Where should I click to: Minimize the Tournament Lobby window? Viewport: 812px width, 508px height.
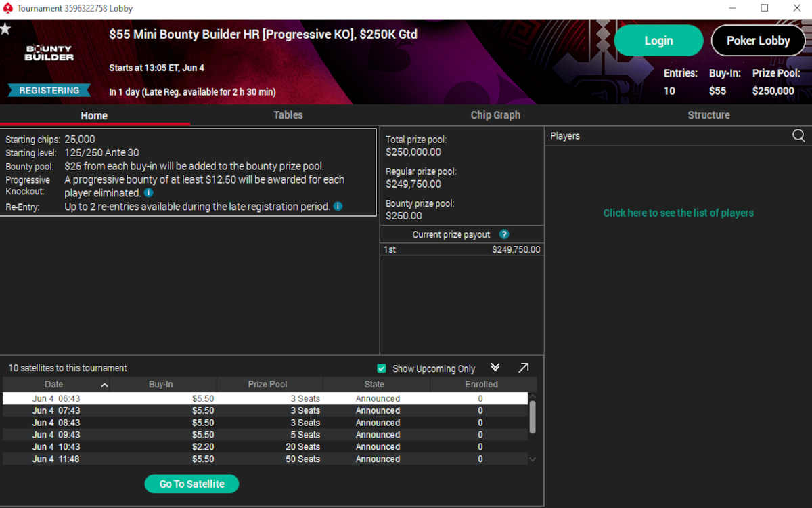pyautogui.click(x=734, y=8)
